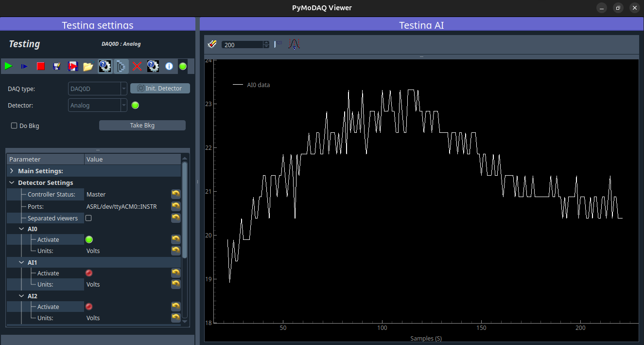The image size is (644, 345).
Task: Tick the Separated viewers checkbox
Action: tap(88, 218)
